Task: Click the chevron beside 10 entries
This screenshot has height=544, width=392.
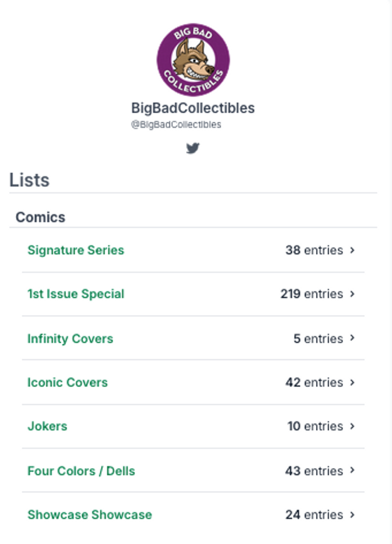Action: [x=352, y=426]
